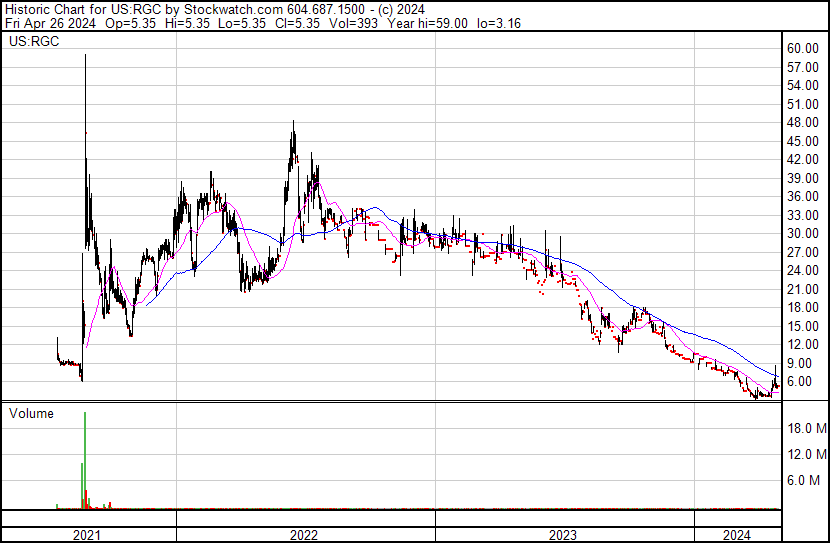Select the 48.00 price axis label

[803, 122]
